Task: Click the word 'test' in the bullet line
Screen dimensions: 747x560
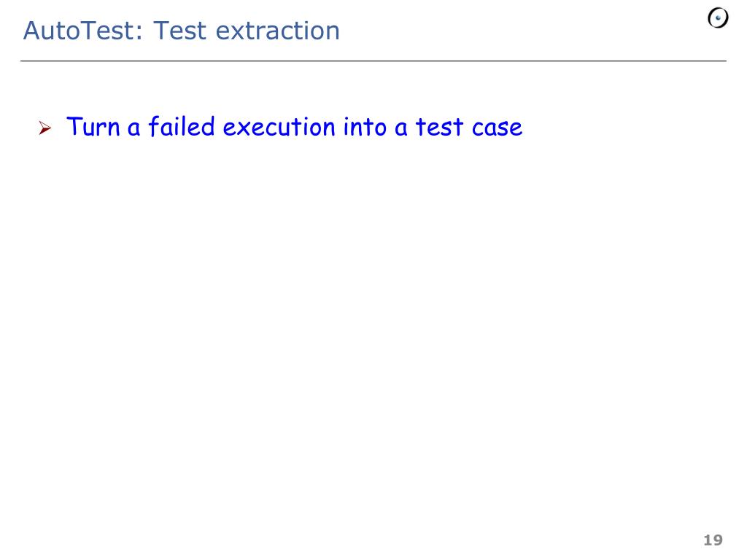Action: coord(439,128)
